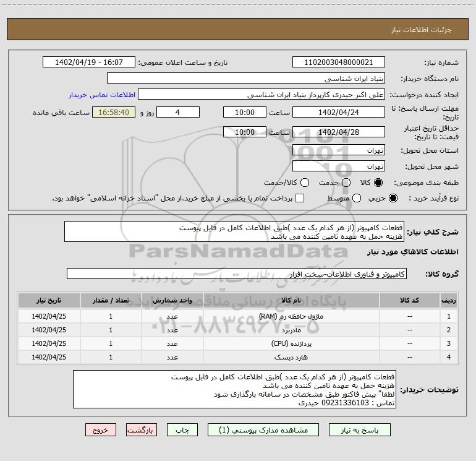This screenshot has width=476, height=461.
Task: Select the جزیی purchase type radio
Action: (x=393, y=198)
